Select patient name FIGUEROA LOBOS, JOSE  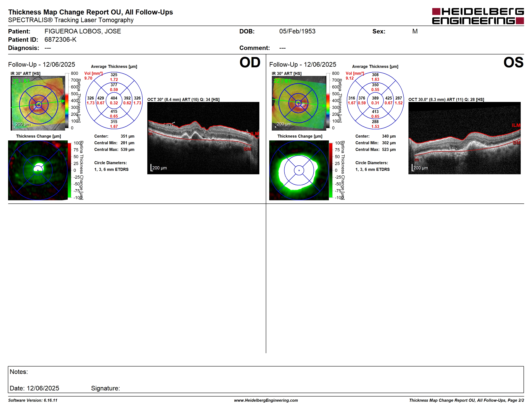(83, 31)
